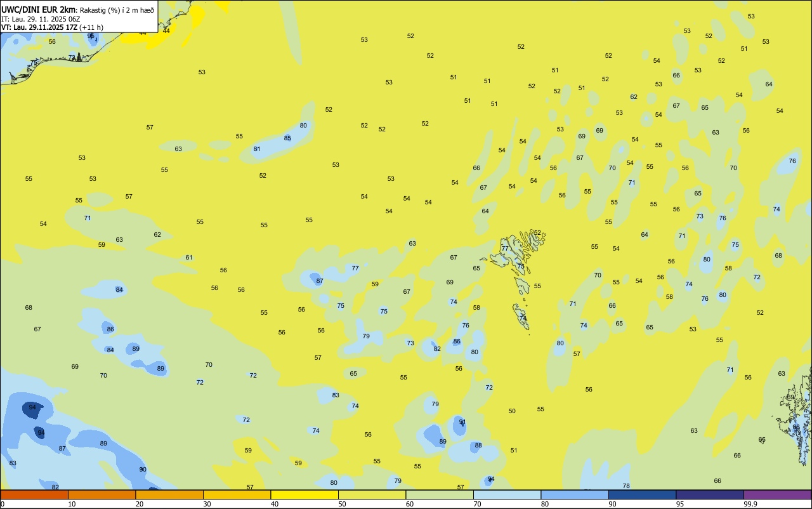812x509 pixels.
Task: Click the legend tick label '40'
Action: pyautogui.click(x=275, y=504)
